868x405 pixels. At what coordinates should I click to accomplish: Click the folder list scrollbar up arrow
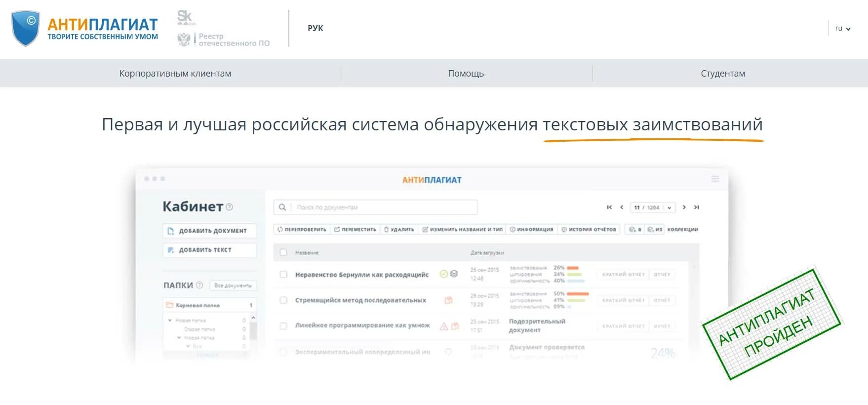tap(253, 318)
